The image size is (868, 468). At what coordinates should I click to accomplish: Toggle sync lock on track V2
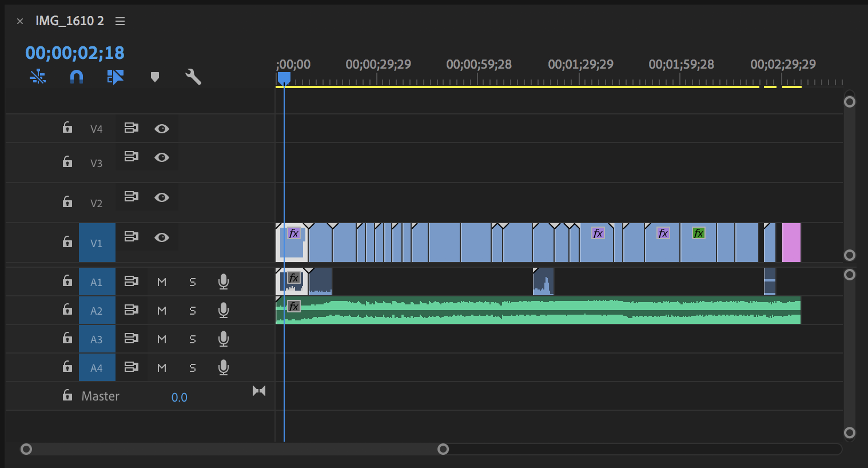(x=132, y=197)
